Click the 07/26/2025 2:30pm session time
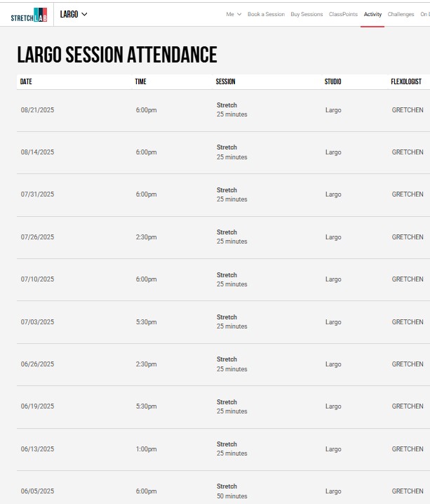This screenshot has height=504, width=430. pos(146,237)
